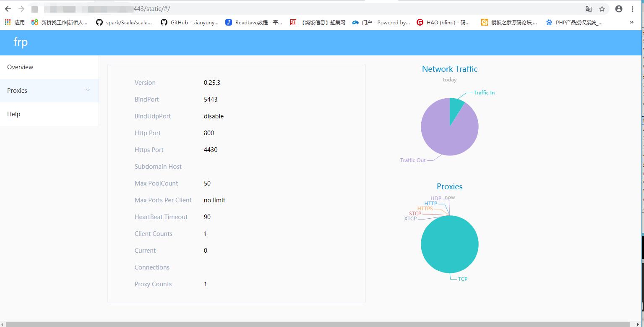This screenshot has height=327, width=644.
Task: Click the Traffic In label on the chart
Action: [483, 92]
